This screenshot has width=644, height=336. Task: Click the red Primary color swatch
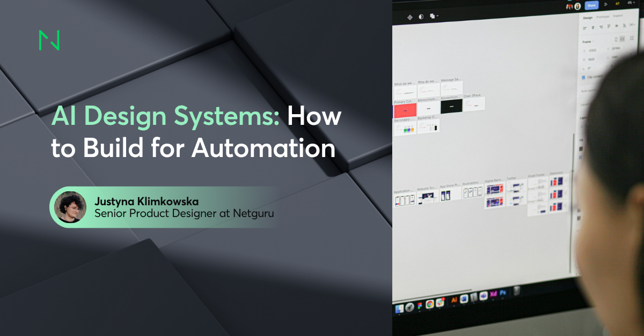(x=404, y=109)
